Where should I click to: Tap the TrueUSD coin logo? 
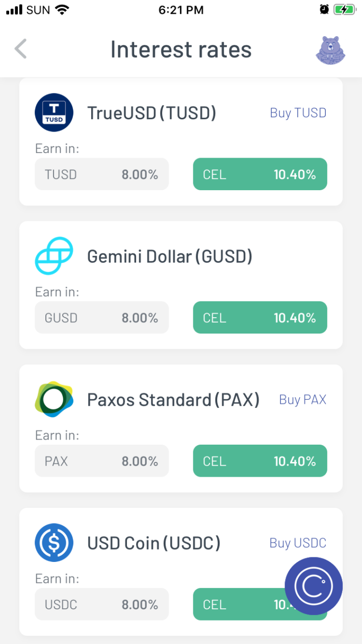click(54, 113)
